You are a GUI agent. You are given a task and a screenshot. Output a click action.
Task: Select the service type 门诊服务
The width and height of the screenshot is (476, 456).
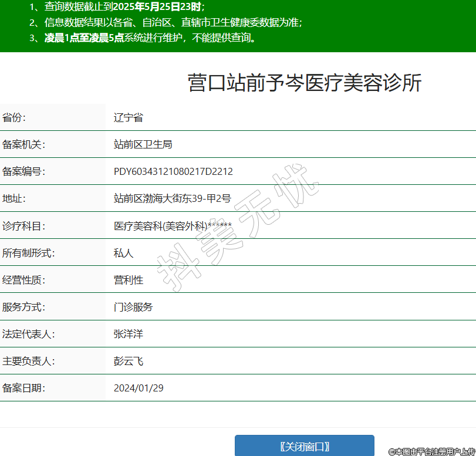pyautogui.click(x=133, y=307)
